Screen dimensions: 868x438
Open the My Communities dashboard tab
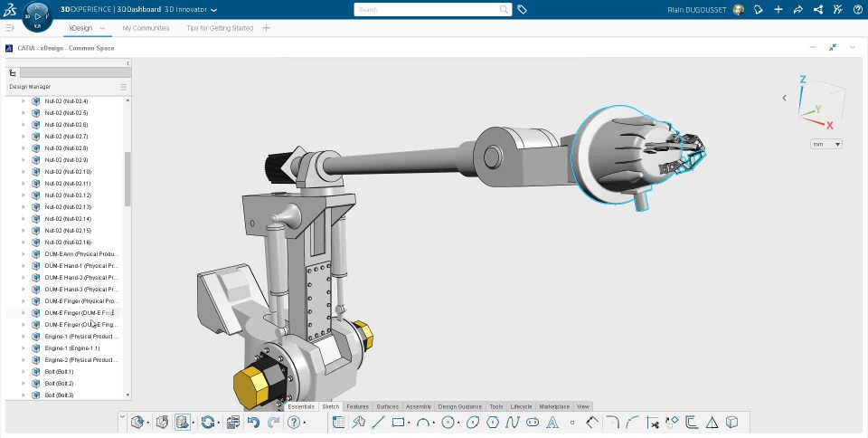coord(146,28)
